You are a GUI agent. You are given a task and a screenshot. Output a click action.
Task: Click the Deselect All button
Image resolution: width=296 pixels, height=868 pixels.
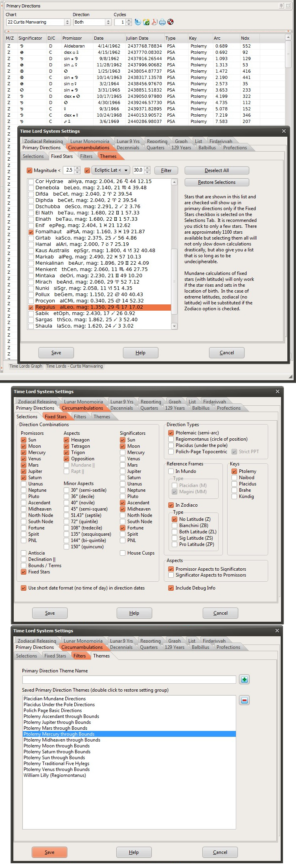217,170
